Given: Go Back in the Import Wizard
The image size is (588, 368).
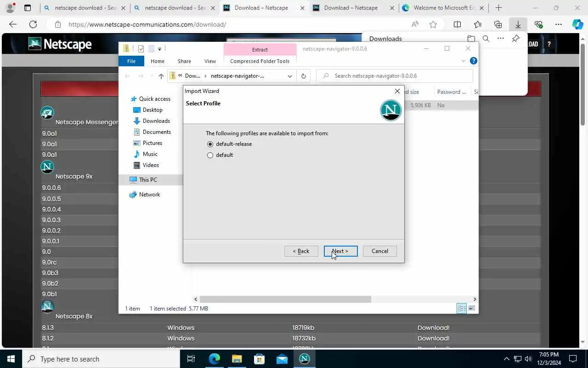Looking at the screenshot, I should [301, 251].
